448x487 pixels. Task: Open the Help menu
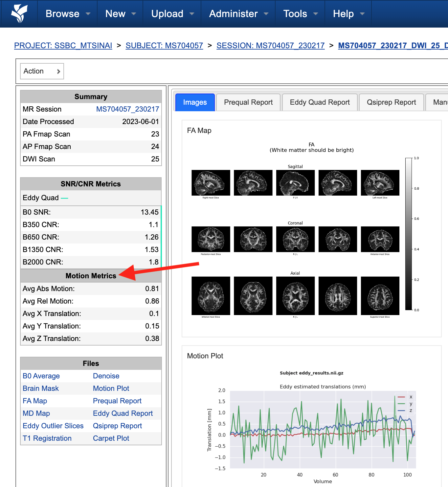348,14
